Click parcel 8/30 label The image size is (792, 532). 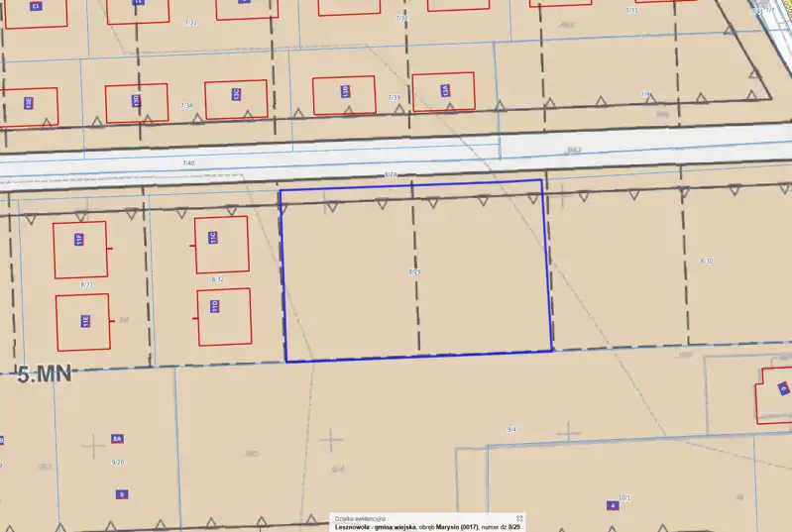(x=707, y=261)
